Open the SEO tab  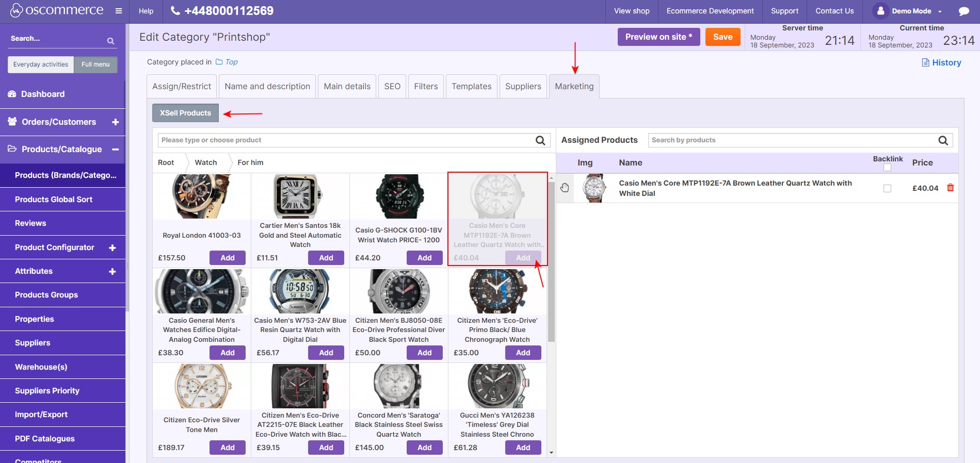[392, 86]
